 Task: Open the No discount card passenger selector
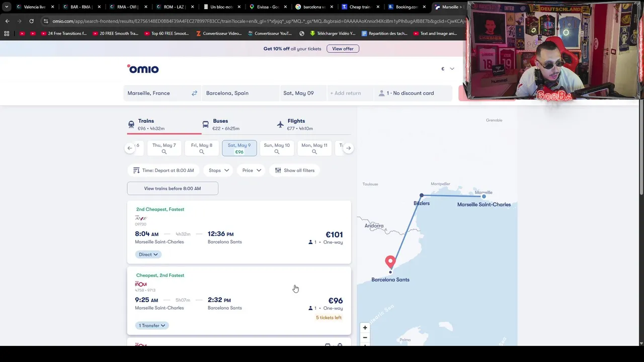[x=414, y=93]
